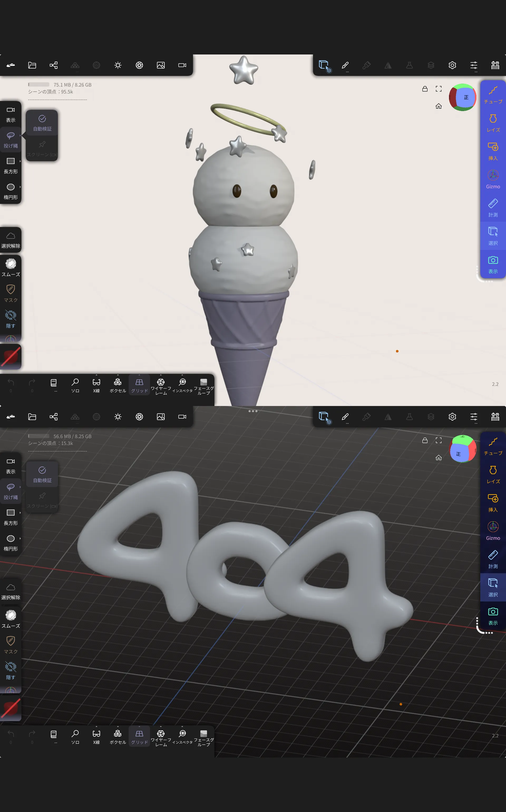
Task: Expand the X-ray (X線) options caret in top window
Action: tap(96, 375)
